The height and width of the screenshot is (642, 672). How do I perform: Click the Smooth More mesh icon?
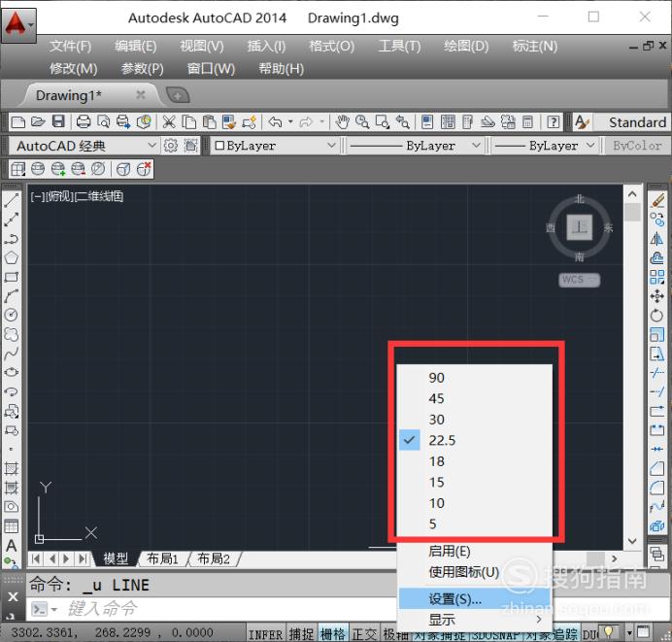click(58, 169)
